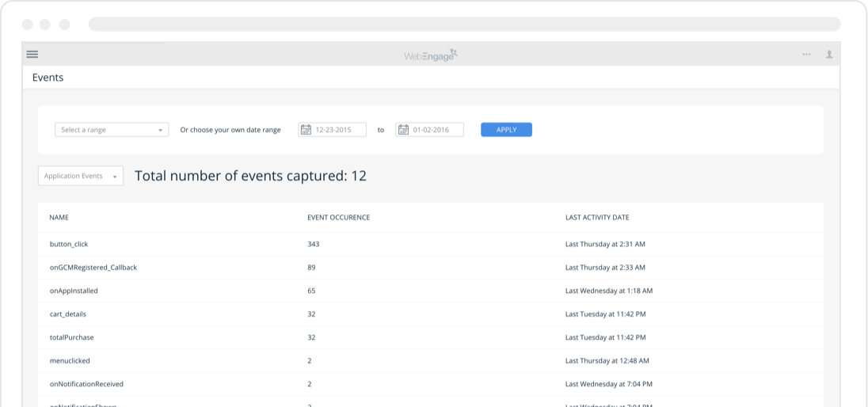The image size is (868, 407).
Task: Click Last Thursday at 2:31 AM
Action: click(605, 244)
